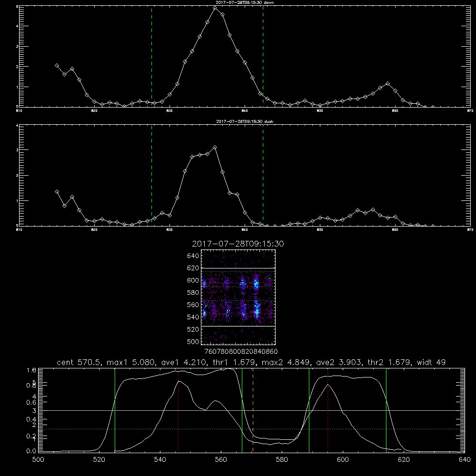This screenshot has height=476, width=476.
Task: Click the right green dashed line in dawn plot
Action: (x=263, y=56)
